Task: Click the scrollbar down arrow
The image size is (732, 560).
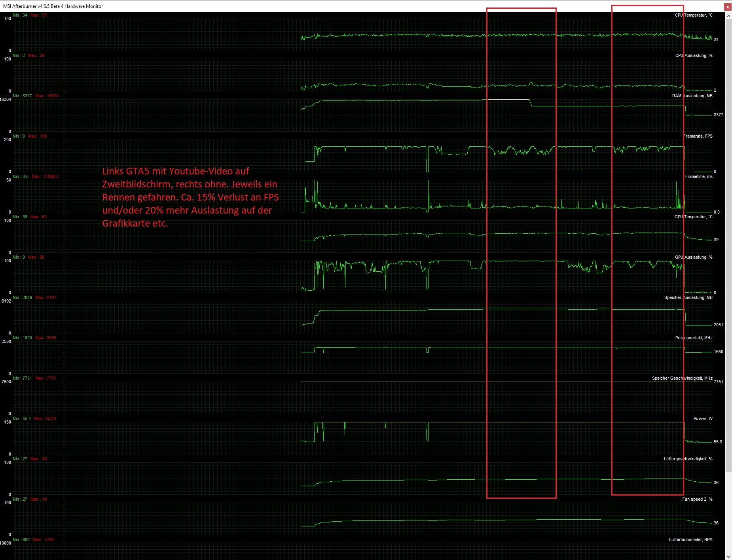Action: 728,556
